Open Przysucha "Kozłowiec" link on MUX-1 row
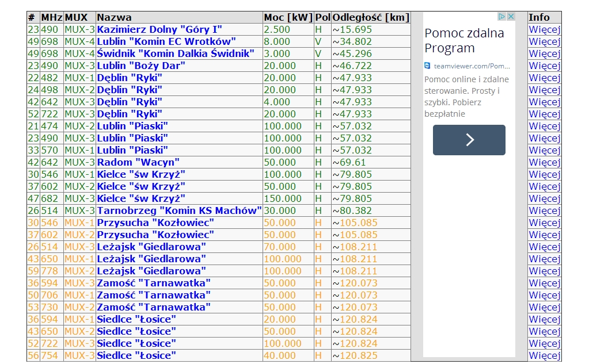The height and width of the screenshot is (364, 589). click(155, 223)
